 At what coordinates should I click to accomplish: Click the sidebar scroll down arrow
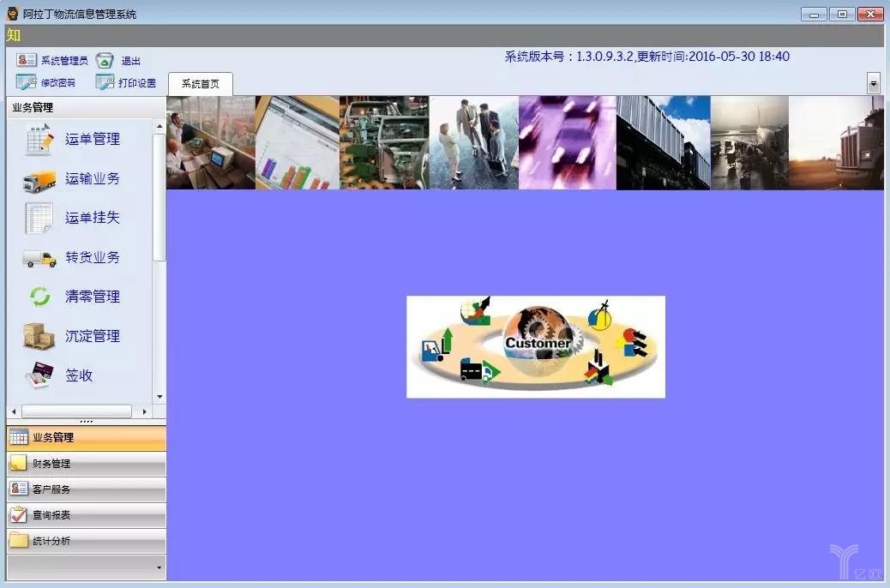pos(159,397)
